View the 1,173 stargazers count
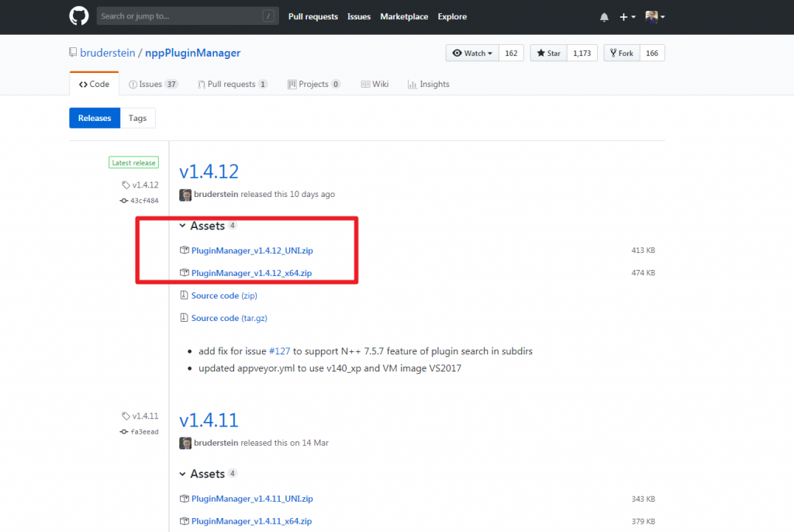The image size is (794, 532). click(x=582, y=54)
